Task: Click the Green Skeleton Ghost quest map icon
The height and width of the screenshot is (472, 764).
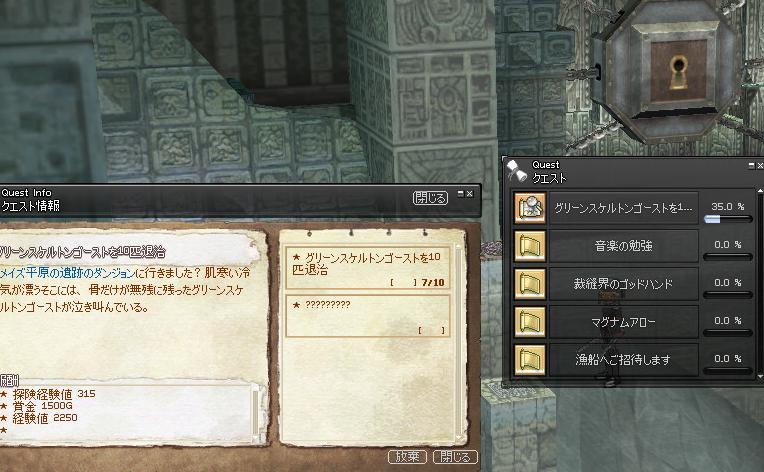Action: [x=530, y=208]
